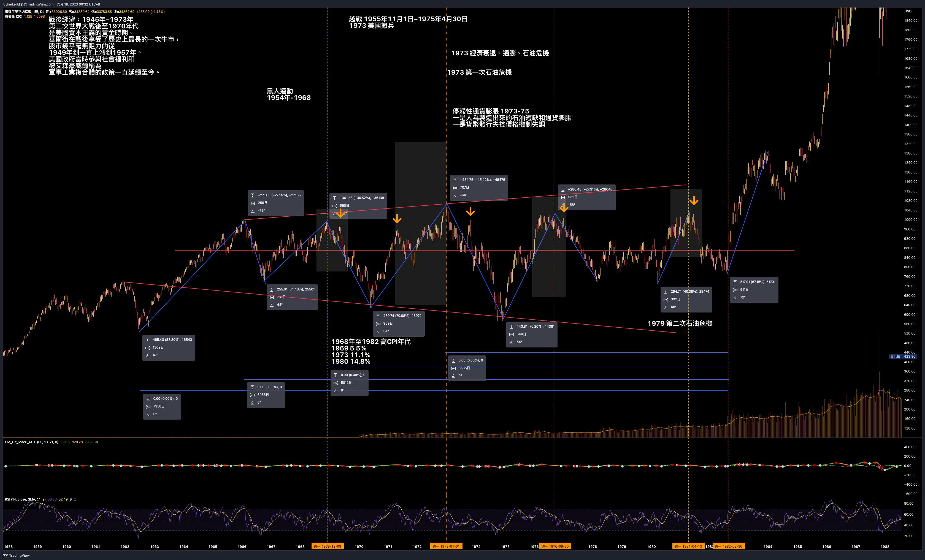The width and height of the screenshot is (925, 560).
Task: Select the 戰後經濟：1945年–1973年 heading text
Action: tap(91, 20)
